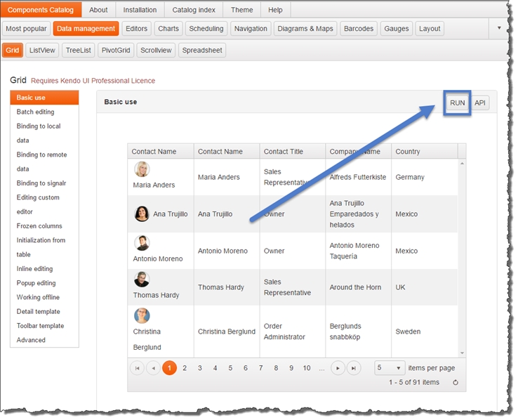Choose the PivotGrid component
The image size is (518, 420).
116,51
